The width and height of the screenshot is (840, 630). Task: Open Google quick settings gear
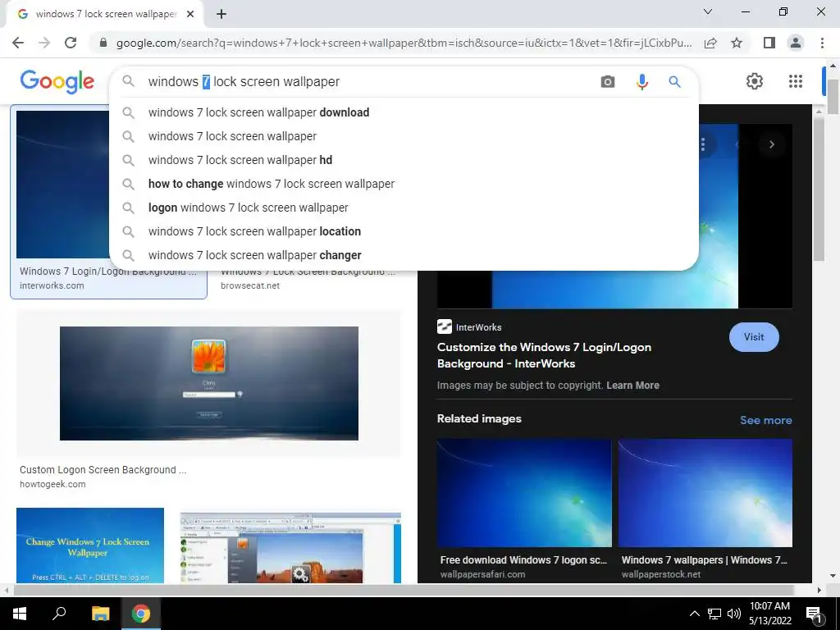755,81
